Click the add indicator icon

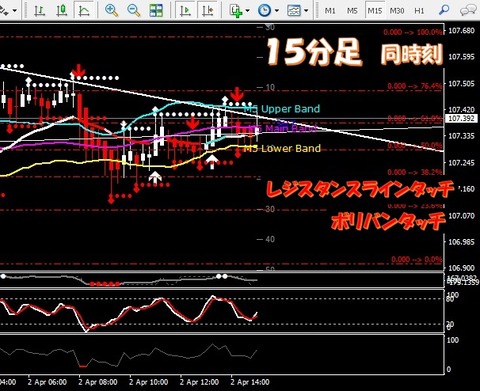click(x=236, y=11)
